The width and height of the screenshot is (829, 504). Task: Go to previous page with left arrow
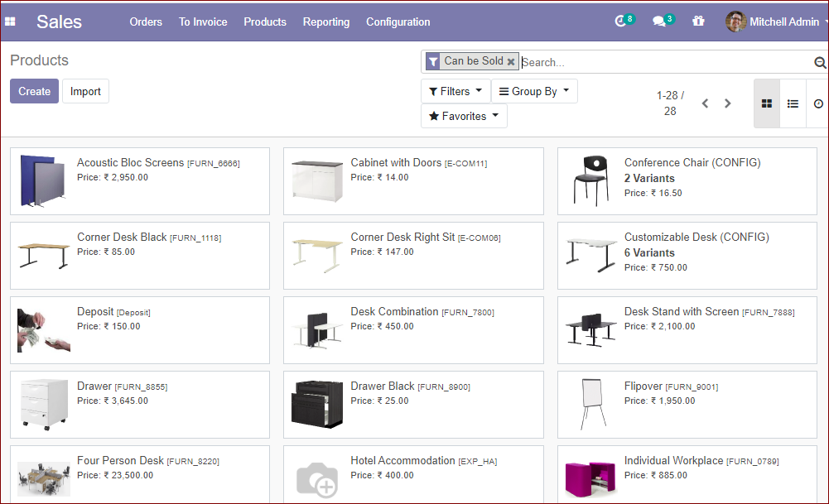pyautogui.click(x=706, y=103)
